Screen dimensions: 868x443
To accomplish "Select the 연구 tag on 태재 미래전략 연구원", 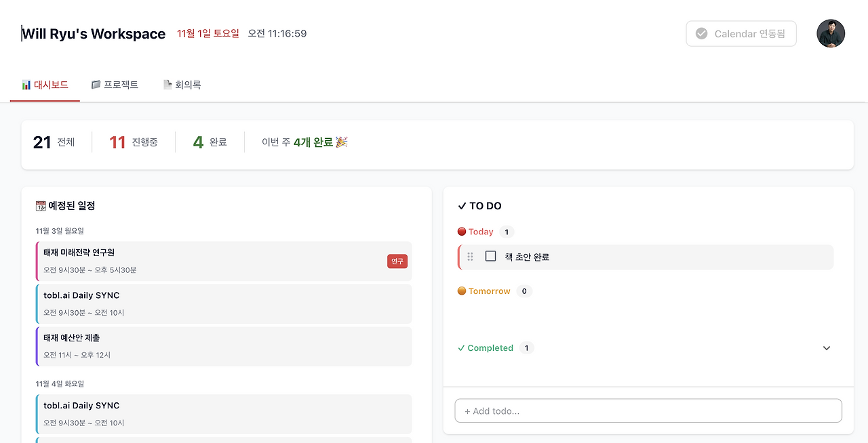I will point(397,261).
